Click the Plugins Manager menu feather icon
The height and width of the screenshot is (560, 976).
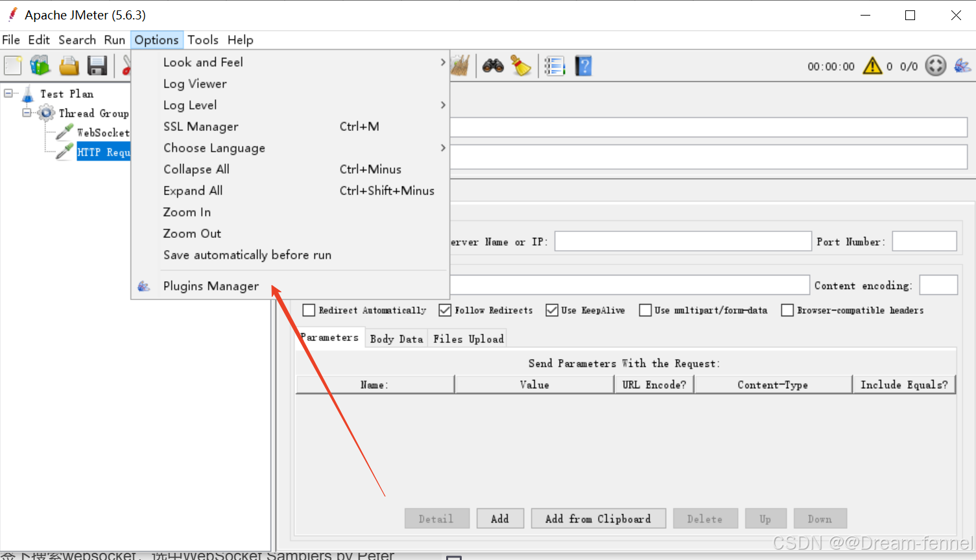pos(144,286)
